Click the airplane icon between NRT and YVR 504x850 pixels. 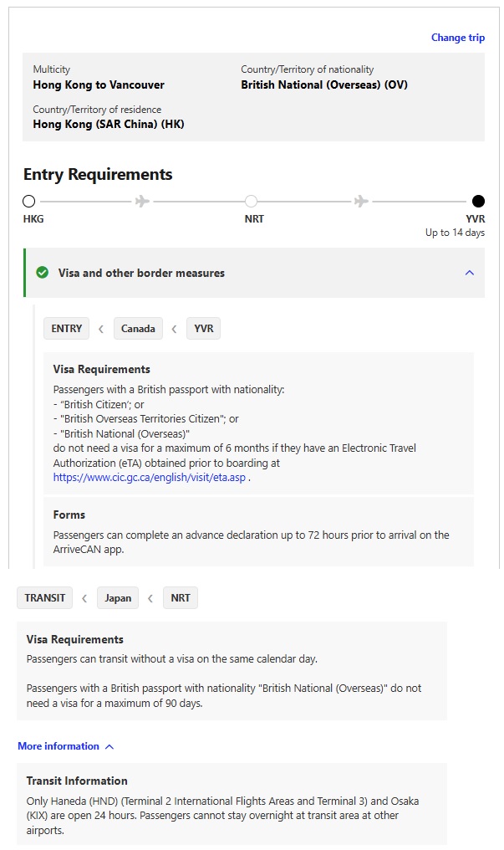361,202
